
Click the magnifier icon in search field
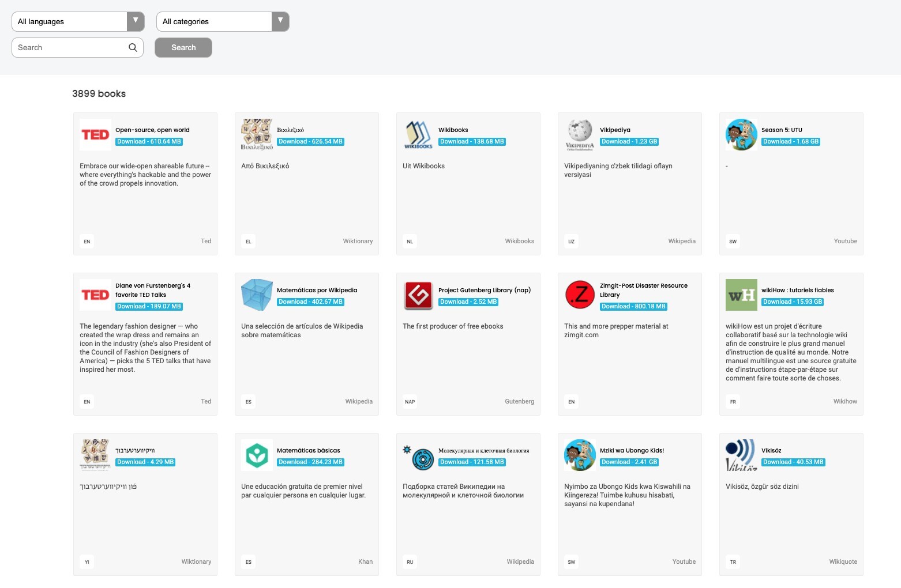click(133, 47)
